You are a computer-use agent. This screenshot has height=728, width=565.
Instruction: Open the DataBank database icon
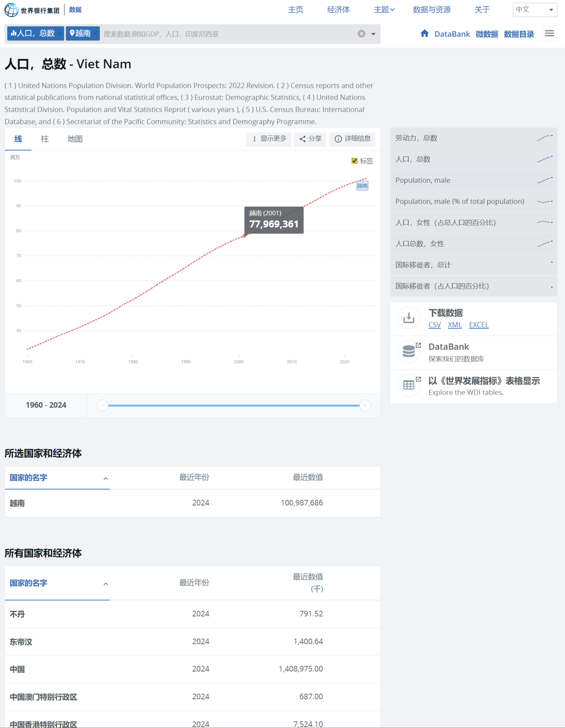coord(409,351)
